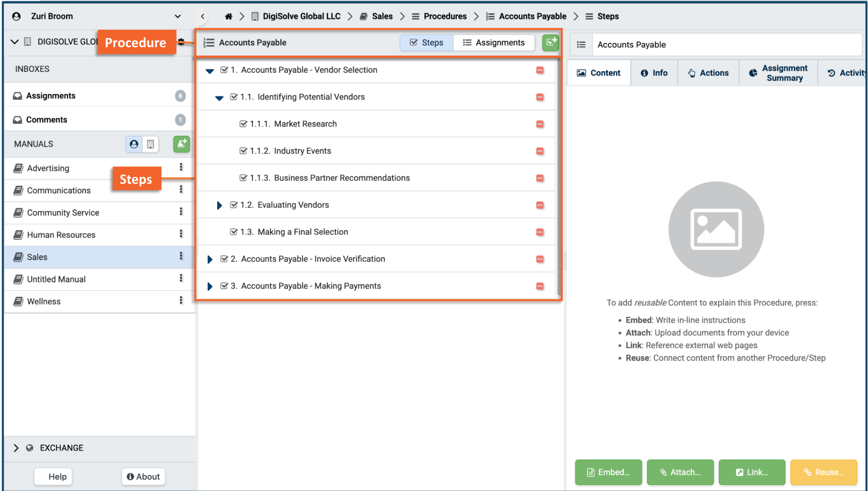Open the Info tab
The image size is (868, 491).
coord(654,73)
